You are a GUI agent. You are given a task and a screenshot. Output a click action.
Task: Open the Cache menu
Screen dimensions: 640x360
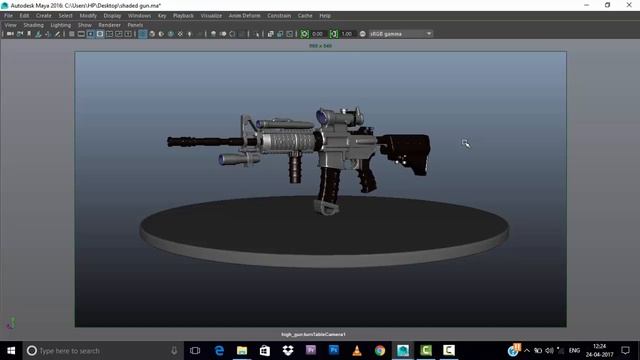pos(305,16)
